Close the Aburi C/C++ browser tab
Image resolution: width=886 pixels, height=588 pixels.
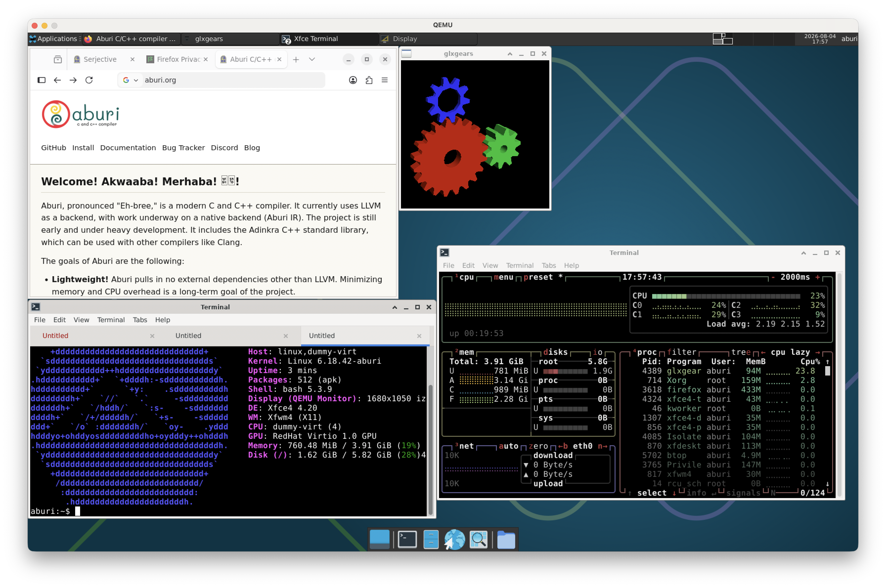point(279,59)
